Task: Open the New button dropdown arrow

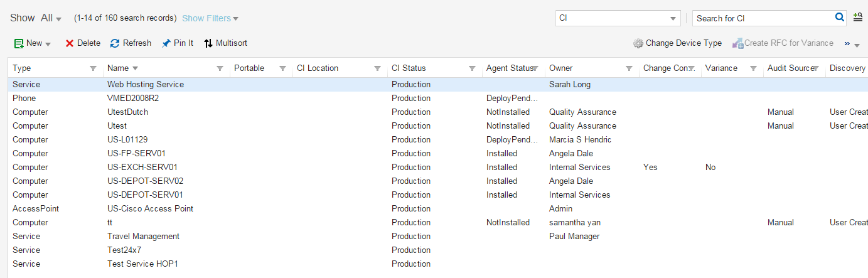Action: click(x=48, y=44)
